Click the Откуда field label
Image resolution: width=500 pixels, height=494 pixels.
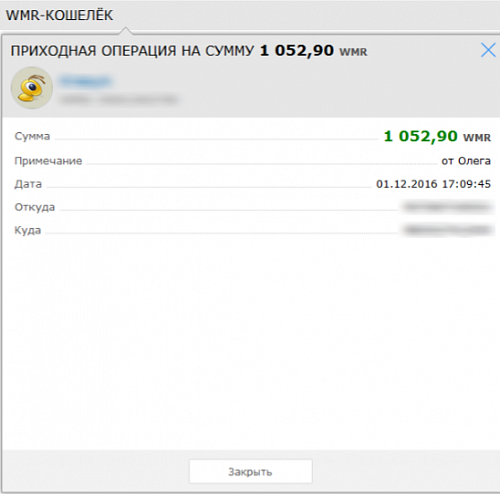(x=35, y=207)
